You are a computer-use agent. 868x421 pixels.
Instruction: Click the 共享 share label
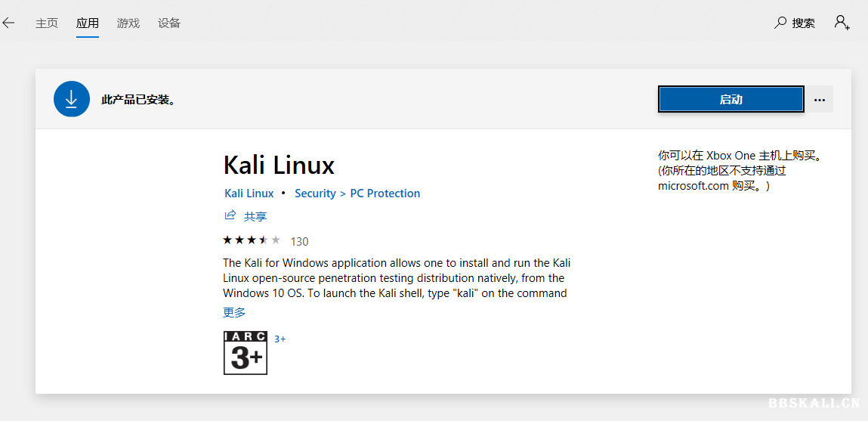(x=255, y=216)
